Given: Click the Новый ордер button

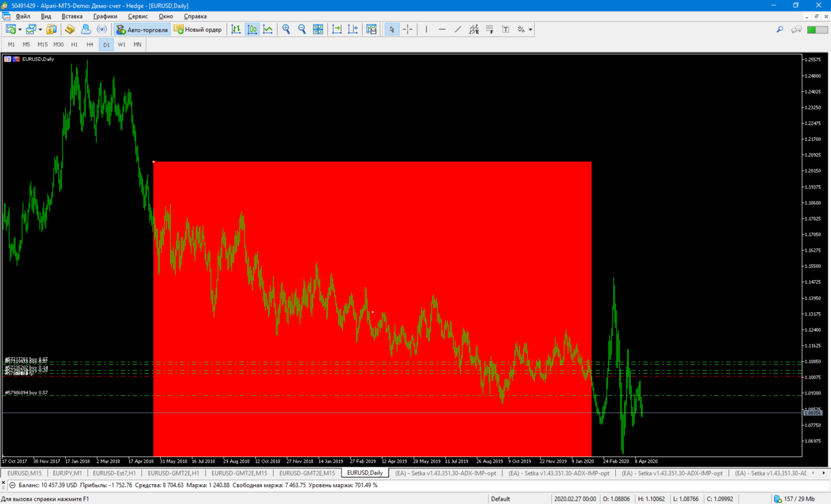Looking at the screenshot, I should pos(198,30).
